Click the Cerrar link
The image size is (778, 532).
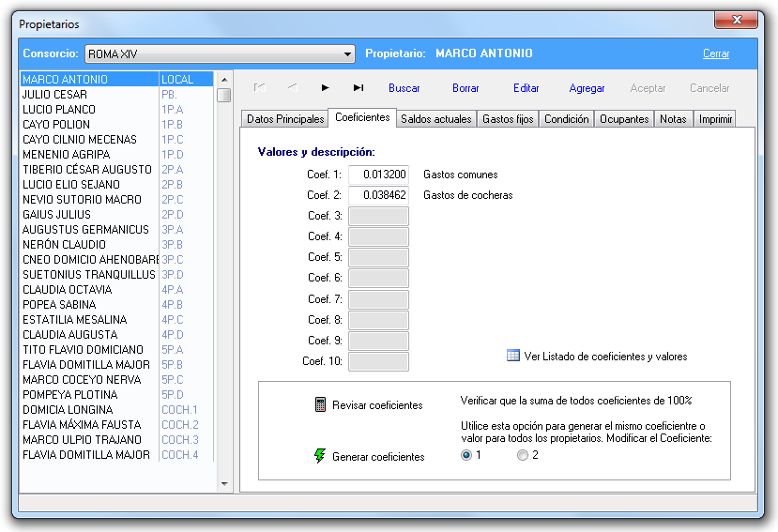pyautogui.click(x=715, y=53)
